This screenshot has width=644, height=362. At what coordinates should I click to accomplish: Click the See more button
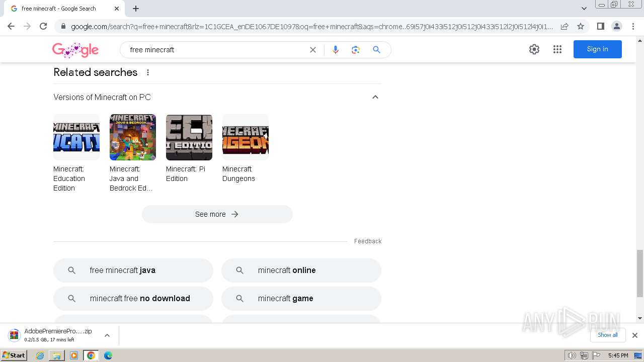tap(217, 214)
